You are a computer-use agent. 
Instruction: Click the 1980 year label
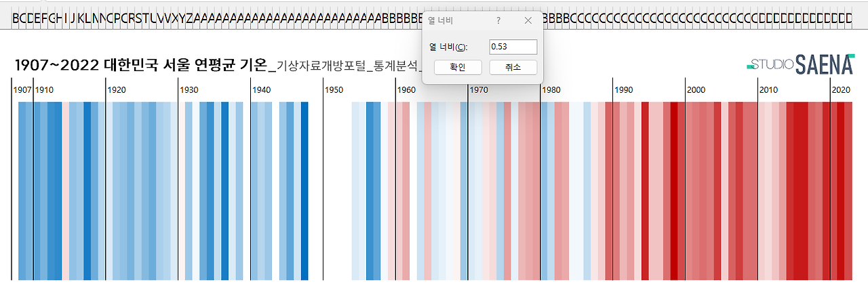(551, 90)
